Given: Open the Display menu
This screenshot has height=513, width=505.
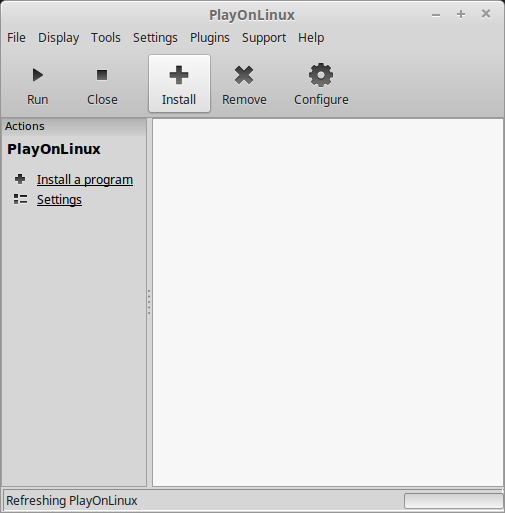Looking at the screenshot, I should pyautogui.click(x=59, y=38).
